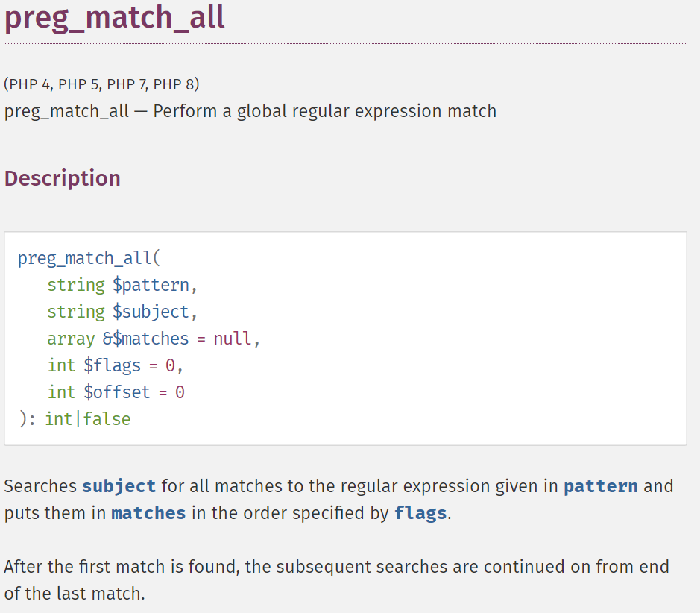Screen dimensions: 700x613
Task: Click the Description section heading
Action: pyautogui.click(x=63, y=178)
